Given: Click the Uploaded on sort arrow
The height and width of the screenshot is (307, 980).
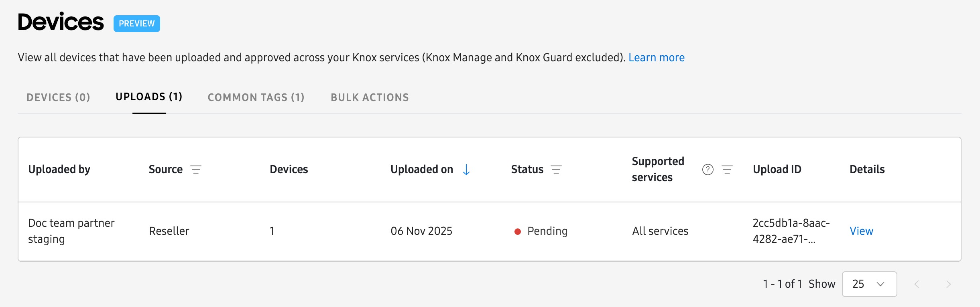Looking at the screenshot, I should (x=466, y=170).
